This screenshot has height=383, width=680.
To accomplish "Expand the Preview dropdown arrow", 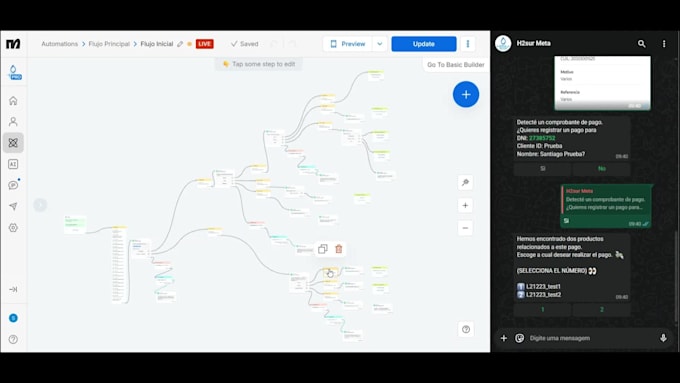I will (x=379, y=44).
